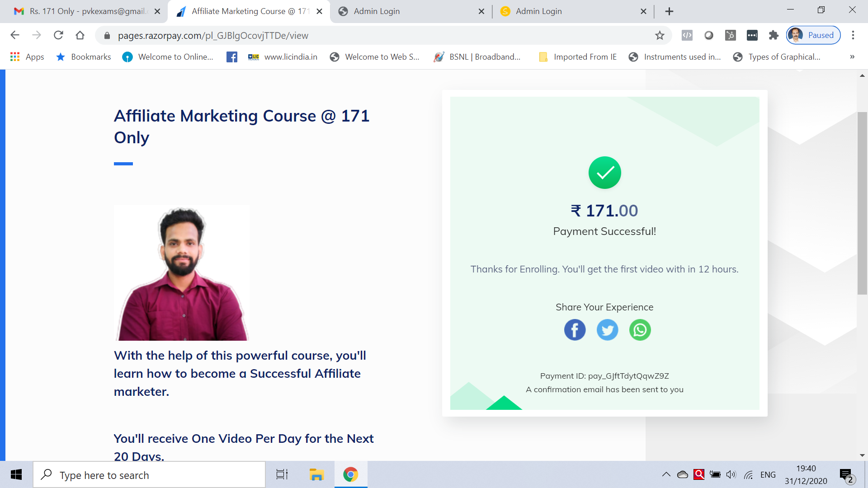This screenshot has height=488, width=868.
Task: Open File Explorer from taskbar
Action: [x=316, y=474]
